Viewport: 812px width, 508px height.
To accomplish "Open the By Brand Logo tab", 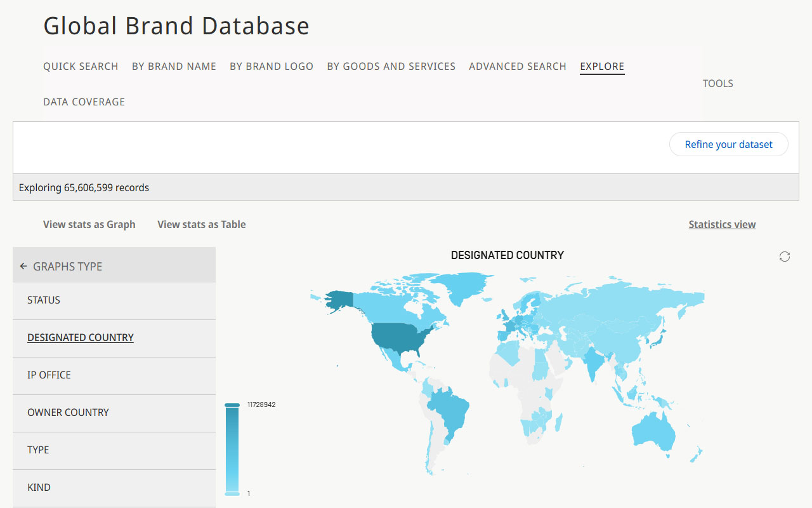I will [x=272, y=66].
